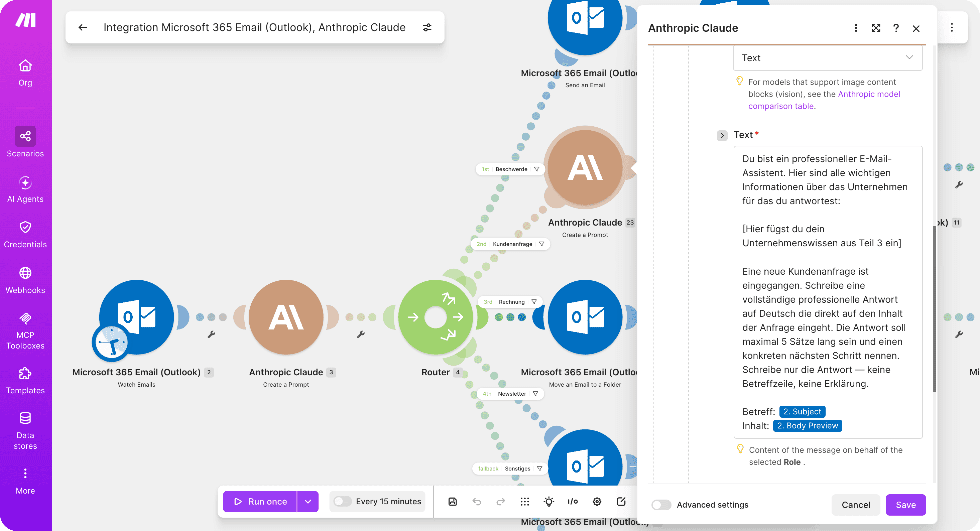Screen dimensions: 980x531
Task: Click inside the prompt Text input field
Action: pos(828,292)
